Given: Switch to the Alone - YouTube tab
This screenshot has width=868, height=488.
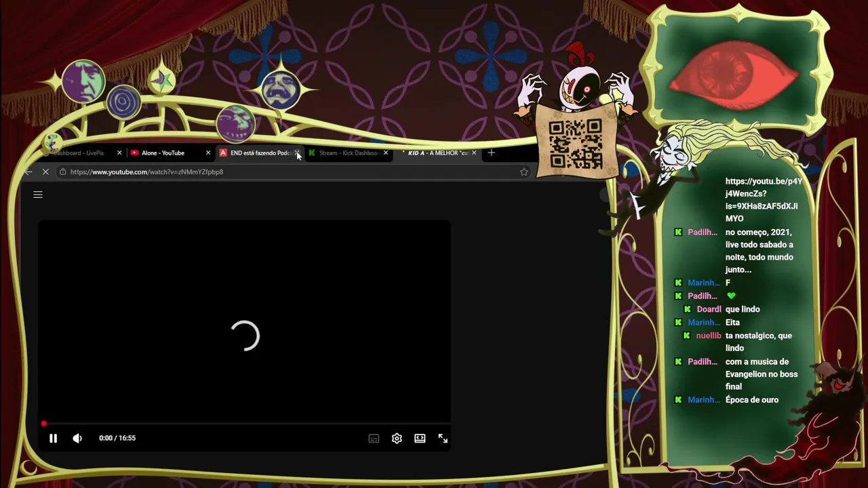Looking at the screenshot, I should tap(171, 153).
